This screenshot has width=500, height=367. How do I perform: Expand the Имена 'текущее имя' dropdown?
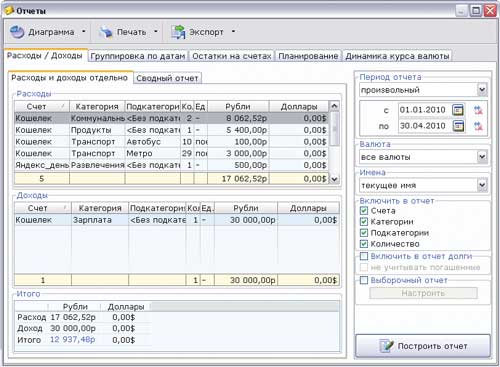[x=482, y=185]
